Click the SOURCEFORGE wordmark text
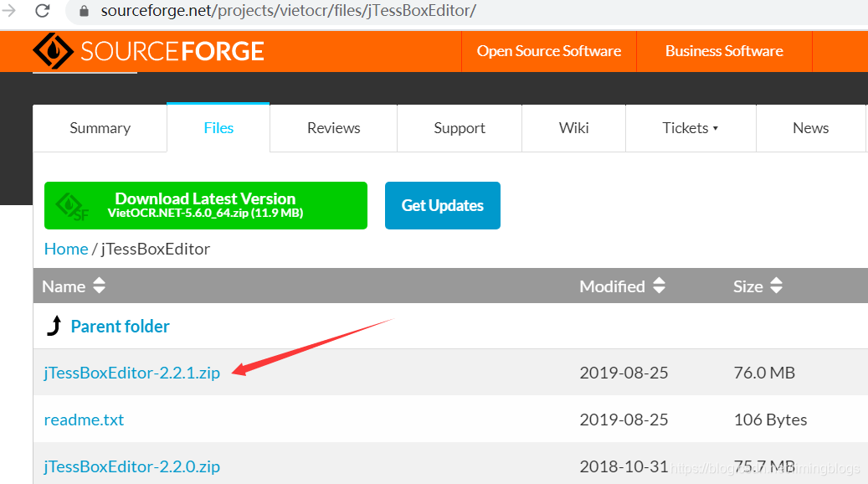The image size is (868, 484). tap(172, 52)
